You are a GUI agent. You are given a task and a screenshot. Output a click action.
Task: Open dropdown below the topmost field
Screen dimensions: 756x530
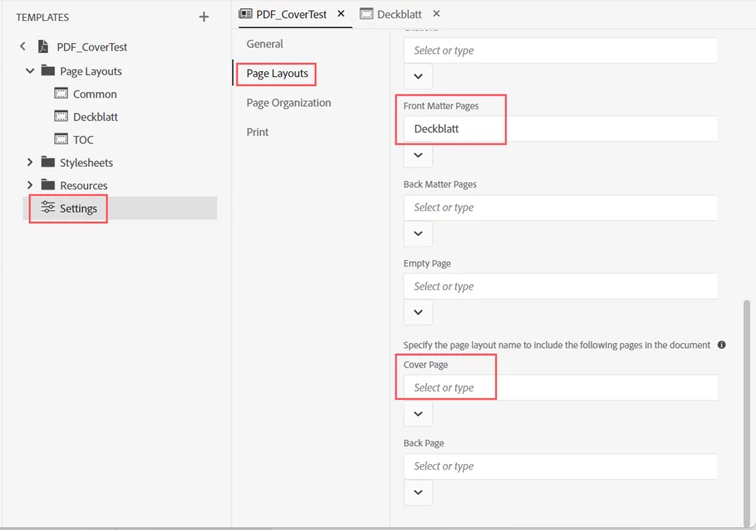coord(418,76)
